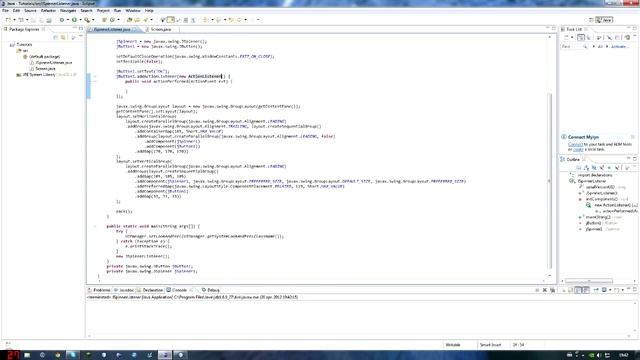This screenshot has height=360, width=640.
Task: Toggle Categorized view in Task List toolbar
Action: click(581, 37)
